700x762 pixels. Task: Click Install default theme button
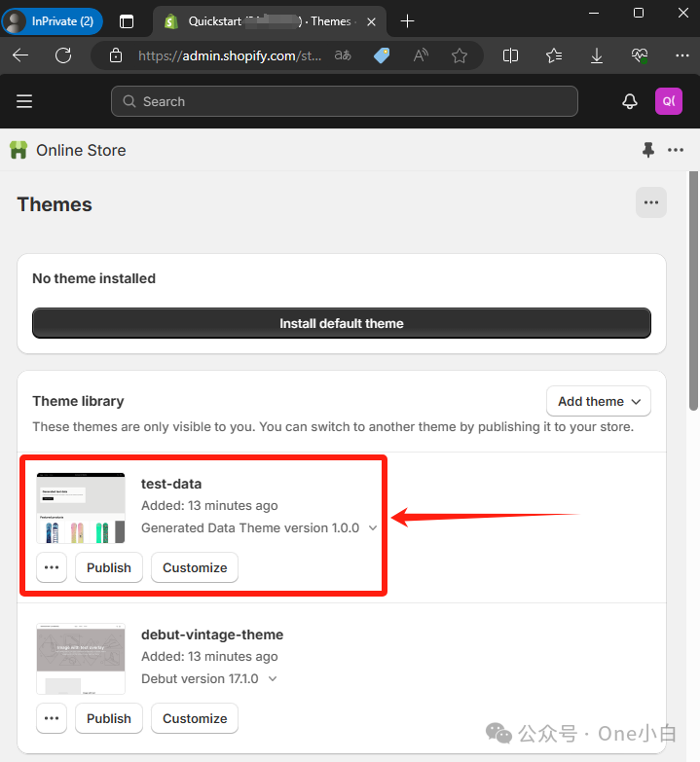pos(342,323)
